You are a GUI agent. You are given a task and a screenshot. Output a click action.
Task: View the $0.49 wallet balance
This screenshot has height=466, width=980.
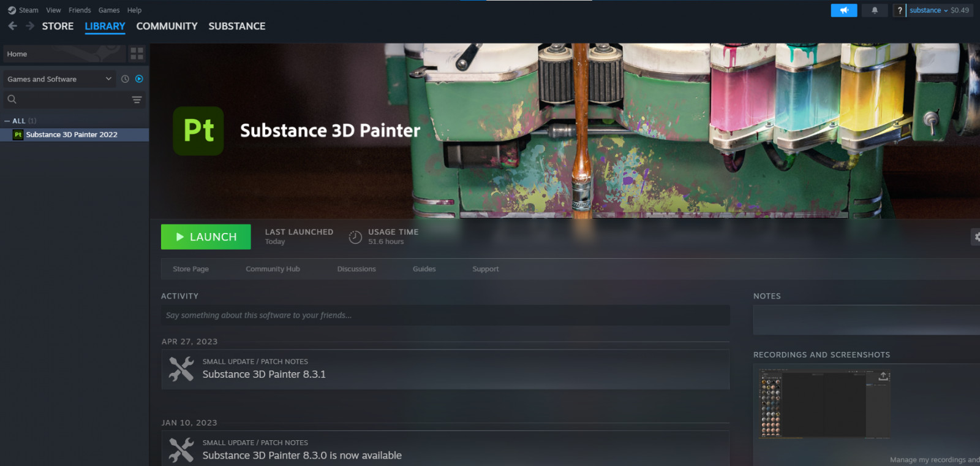(960, 10)
